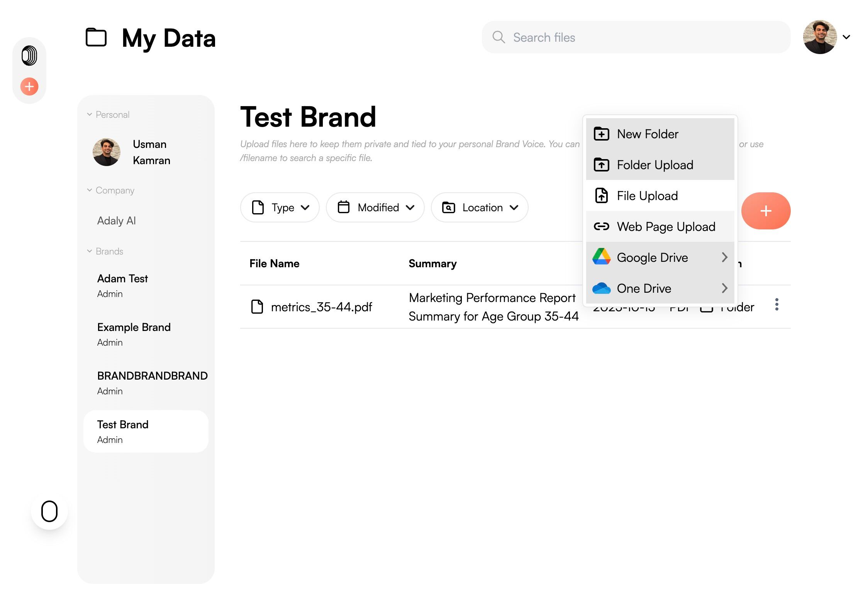Image resolution: width=868 pixels, height=604 pixels.
Task: Click the metrics_35-44.pdf file icon
Action: [257, 307]
